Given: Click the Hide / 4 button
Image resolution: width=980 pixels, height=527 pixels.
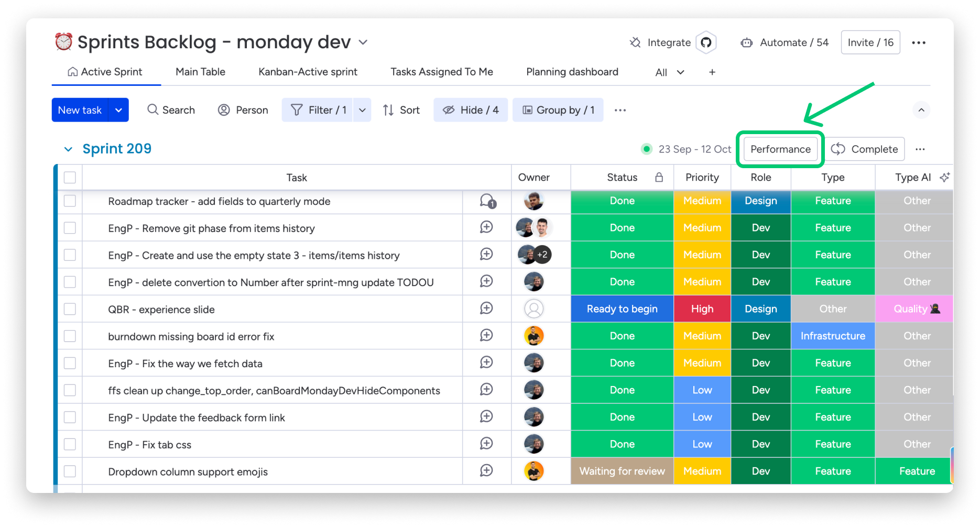Looking at the screenshot, I should tap(471, 110).
